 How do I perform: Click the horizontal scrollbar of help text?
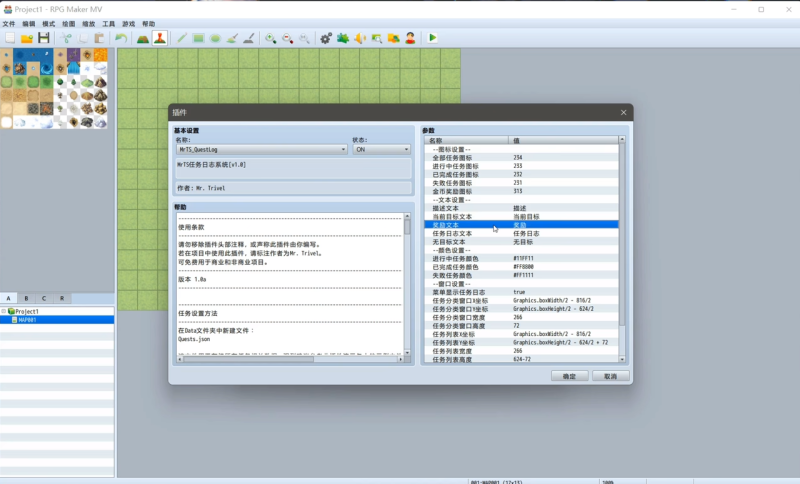248,359
